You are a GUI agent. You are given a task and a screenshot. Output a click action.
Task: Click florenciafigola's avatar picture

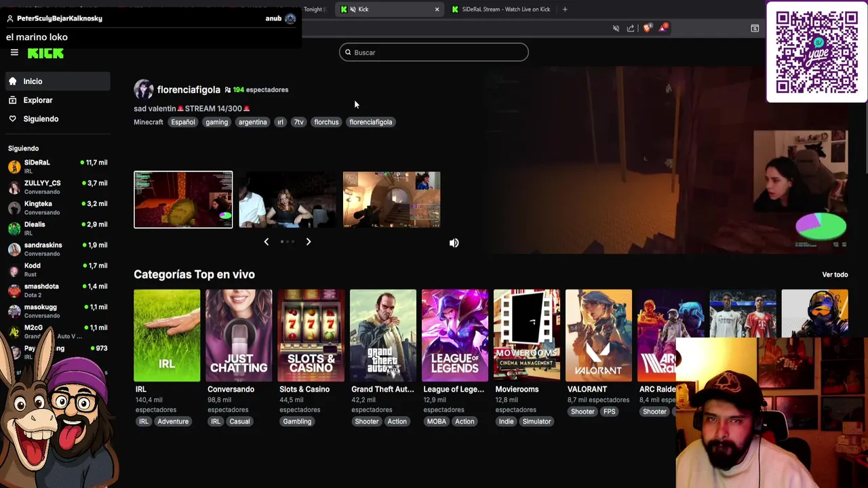coord(143,89)
